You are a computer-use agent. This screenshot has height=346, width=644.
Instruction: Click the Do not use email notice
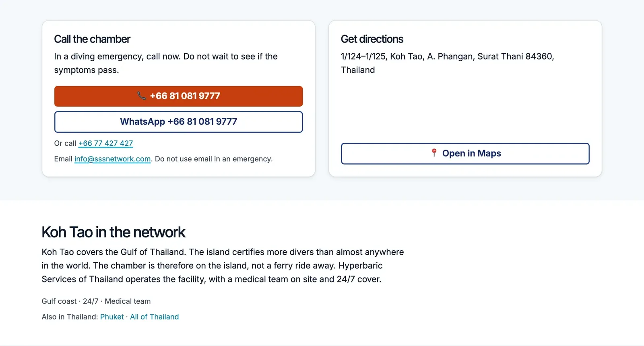(214, 159)
